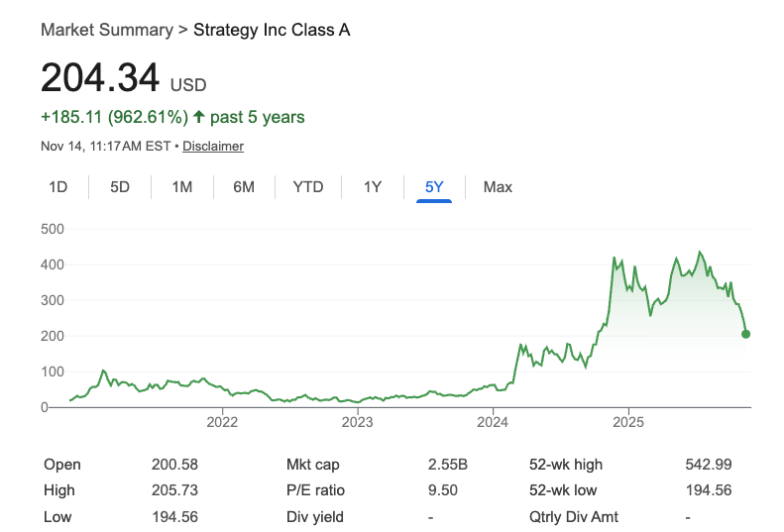Click the green up-arrow icon
Image resolution: width=784 pixels, height=532 pixels.
pyautogui.click(x=199, y=117)
